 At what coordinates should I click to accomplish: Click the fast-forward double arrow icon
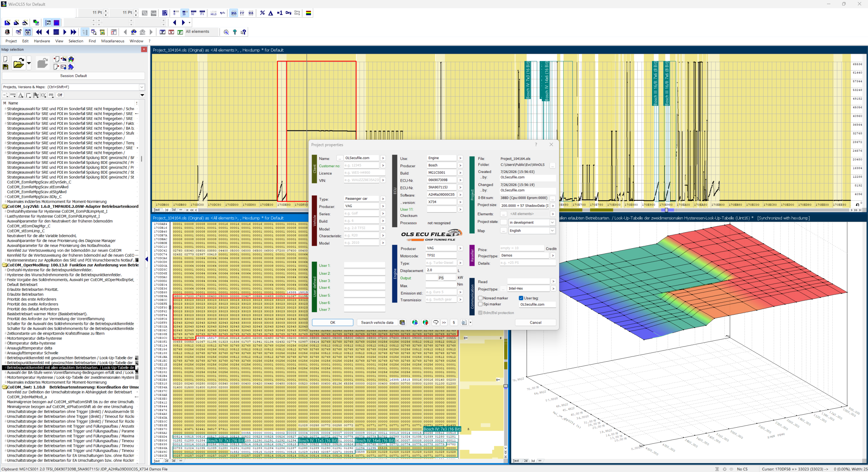(74, 32)
